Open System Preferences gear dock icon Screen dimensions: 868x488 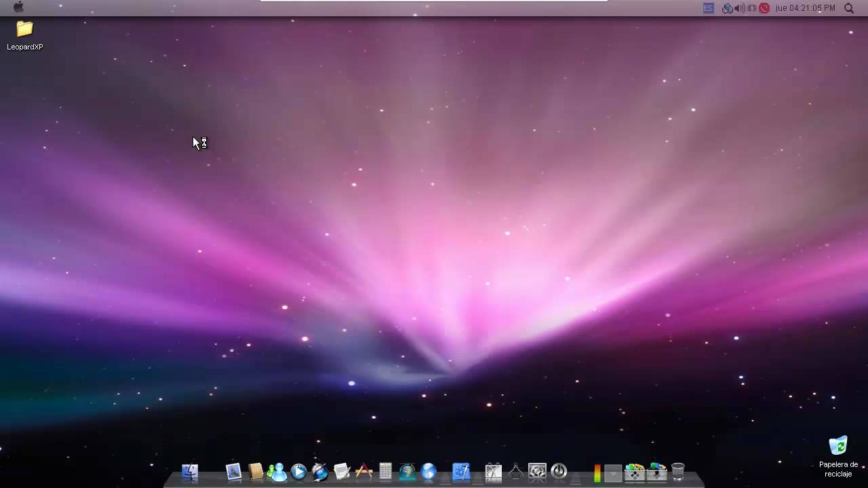pyautogui.click(x=537, y=472)
